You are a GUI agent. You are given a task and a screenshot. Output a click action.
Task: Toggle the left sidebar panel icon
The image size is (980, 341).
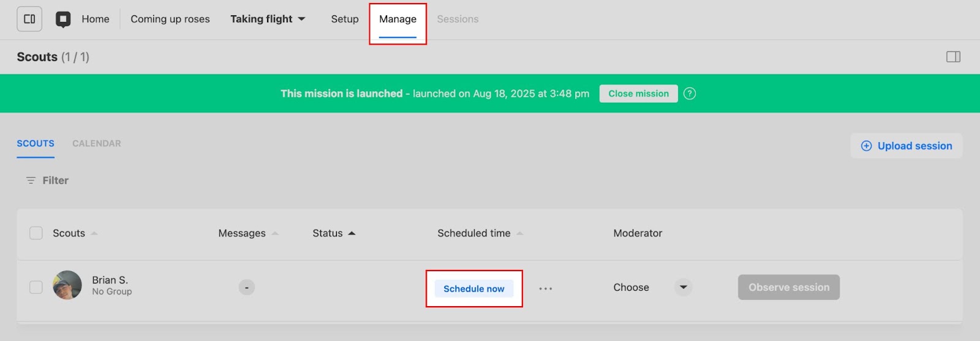[x=29, y=19]
